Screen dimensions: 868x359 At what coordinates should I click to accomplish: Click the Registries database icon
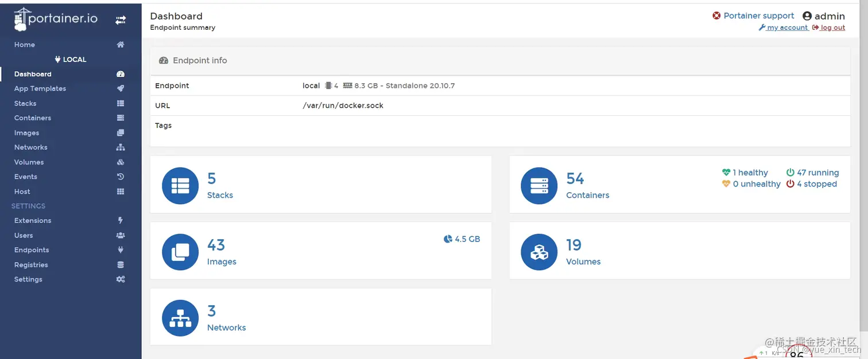pyautogui.click(x=121, y=265)
